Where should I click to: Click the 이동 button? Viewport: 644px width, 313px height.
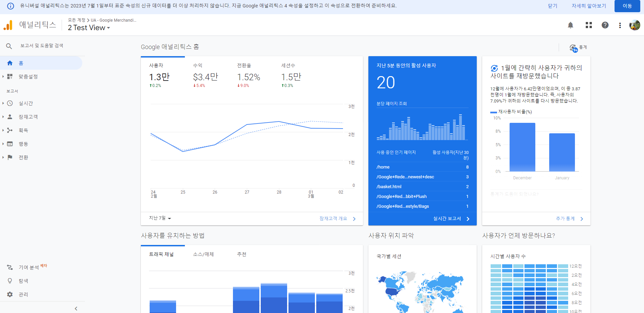coord(627,6)
